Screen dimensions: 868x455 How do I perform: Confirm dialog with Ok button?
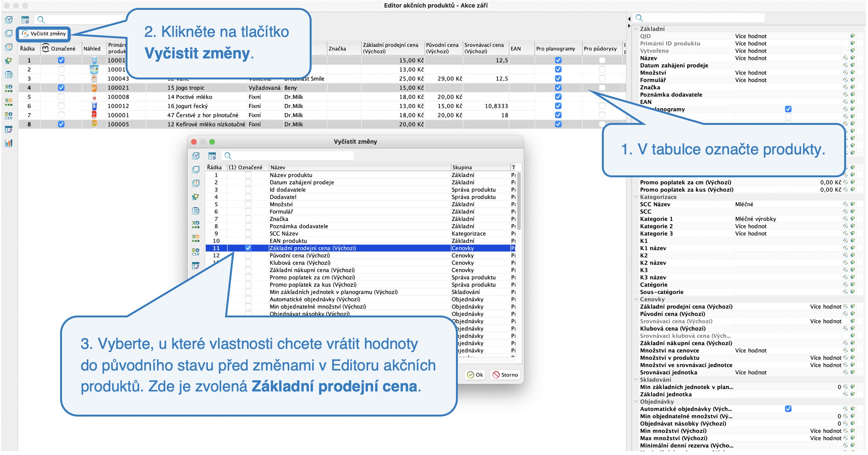pyautogui.click(x=475, y=375)
